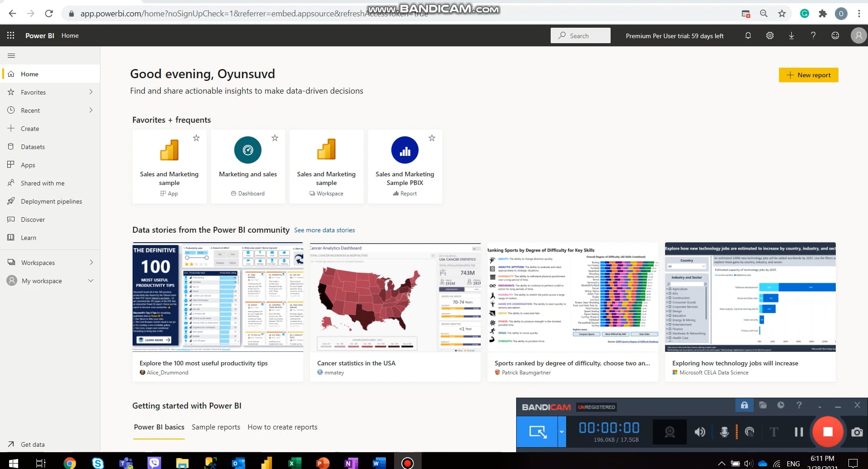Screen dimensions: 868x469
Task: Open Shared with me in sidebar
Action: click(x=50, y=183)
